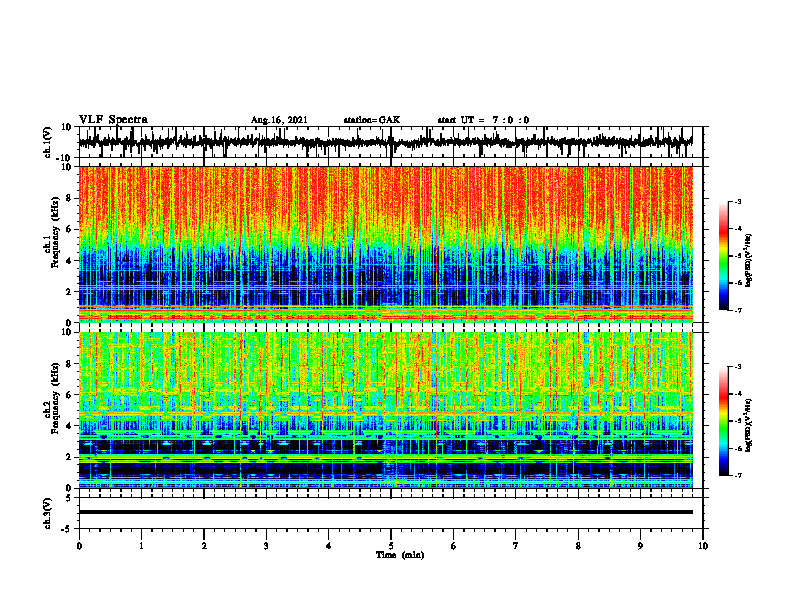Click the '10' tick on the time axis
The height and width of the screenshot is (612, 792).
click(x=703, y=546)
